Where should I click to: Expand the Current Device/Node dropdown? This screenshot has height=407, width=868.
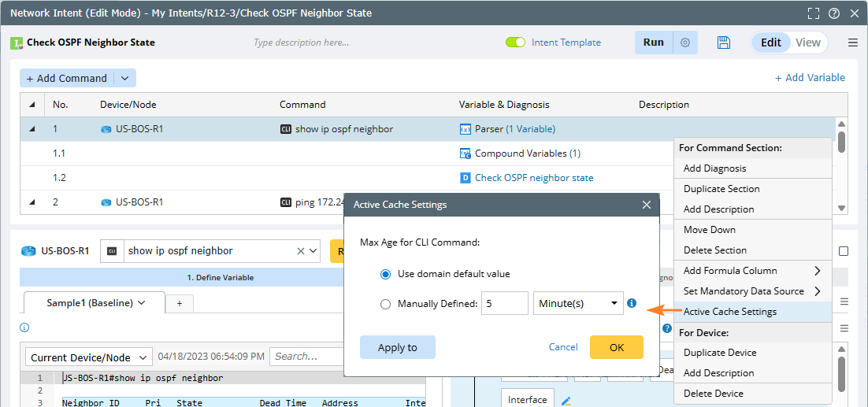(89, 357)
